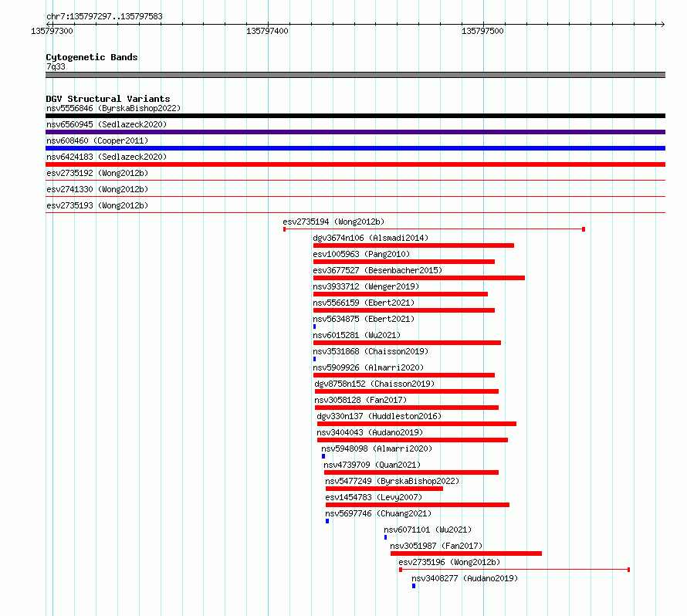Click nsv5697746 (Chuang2021) label

coord(378,513)
